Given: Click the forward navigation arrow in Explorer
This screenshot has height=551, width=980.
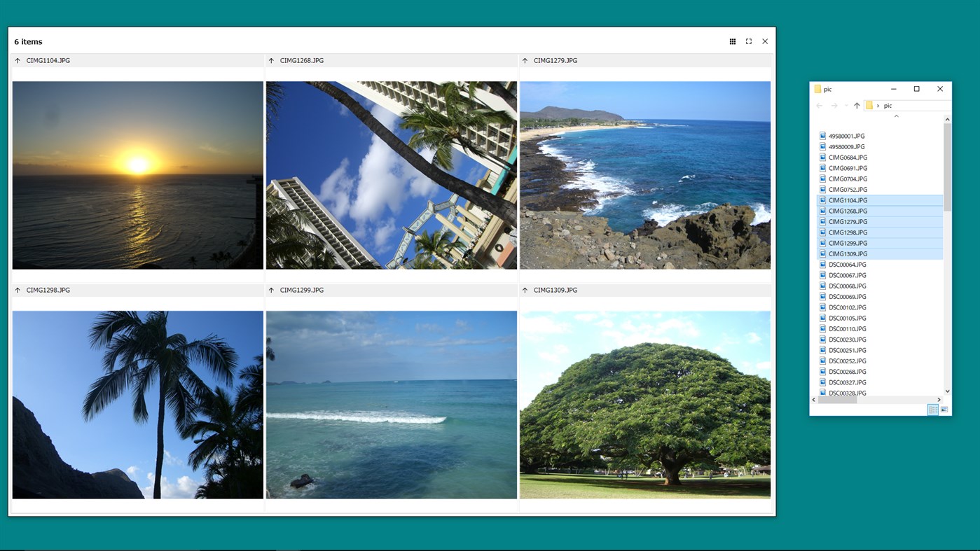Looking at the screenshot, I should tap(833, 105).
